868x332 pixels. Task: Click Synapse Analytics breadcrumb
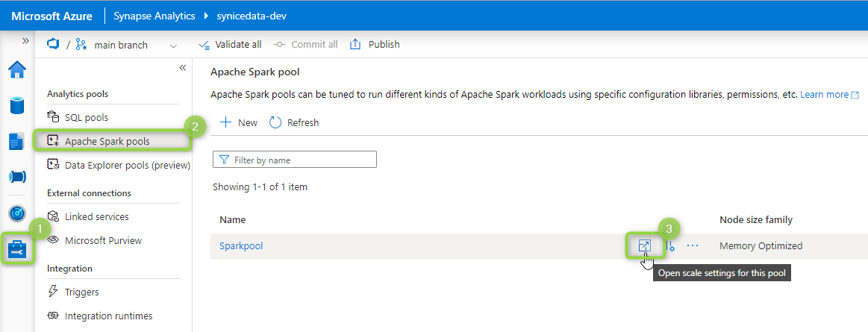154,16
